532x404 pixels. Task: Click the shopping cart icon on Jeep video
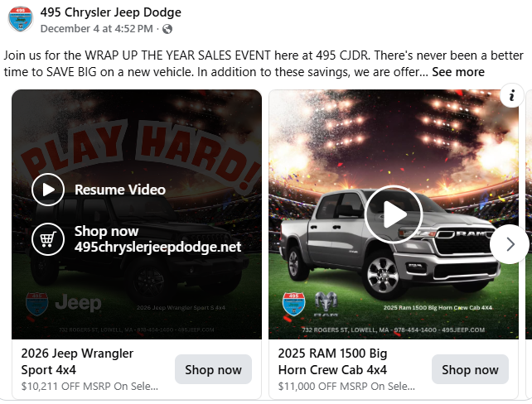(x=48, y=239)
